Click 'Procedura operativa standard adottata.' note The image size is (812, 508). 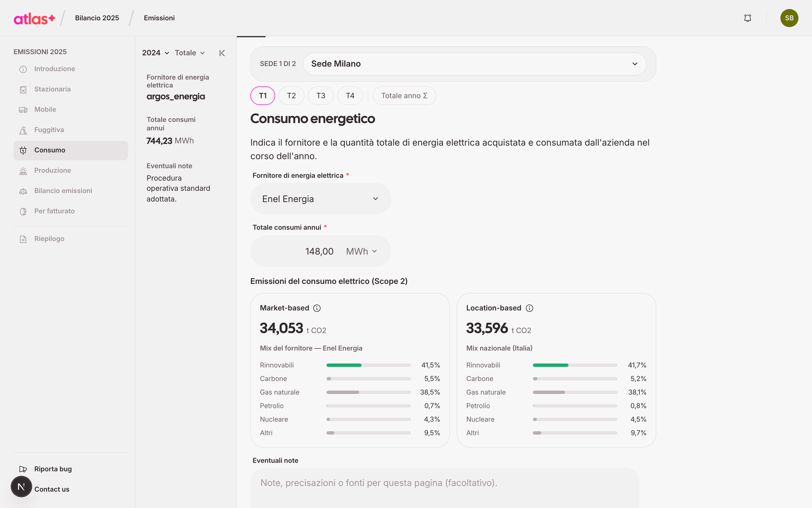tap(178, 189)
